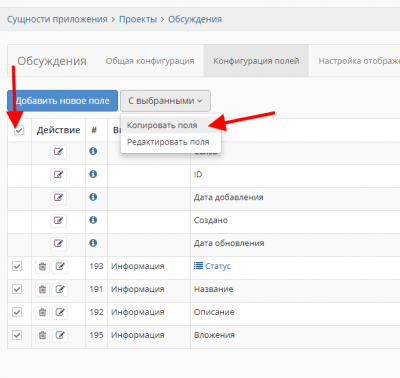Click edit icon in Дата добавления row
The image size is (400, 378).
point(58,198)
